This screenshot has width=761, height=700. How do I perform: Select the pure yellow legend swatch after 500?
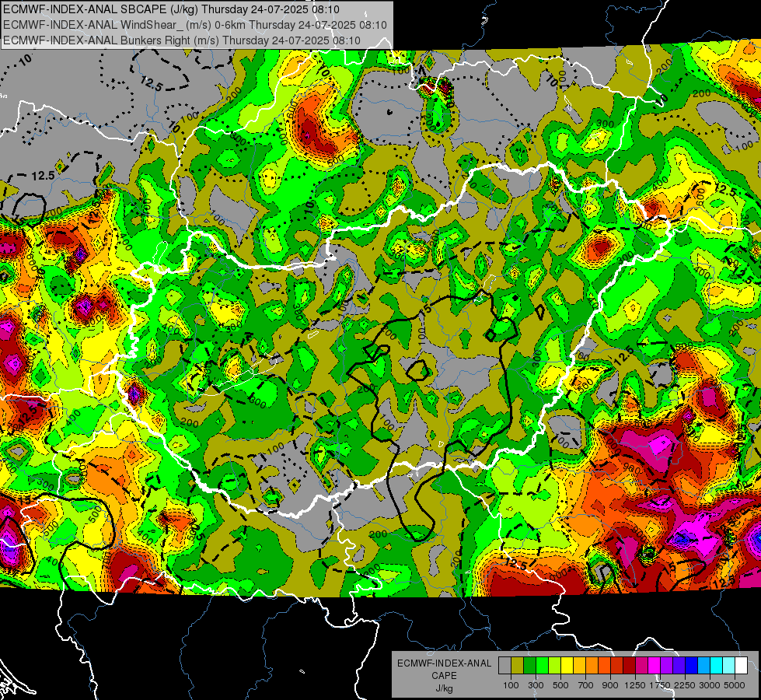(x=567, y=665)
